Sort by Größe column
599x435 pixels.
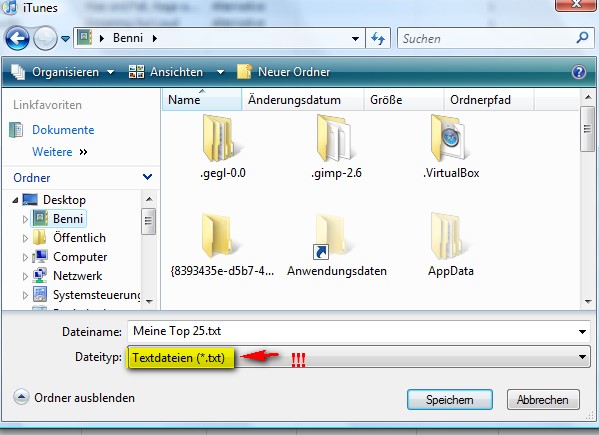[x=404, y=100]
